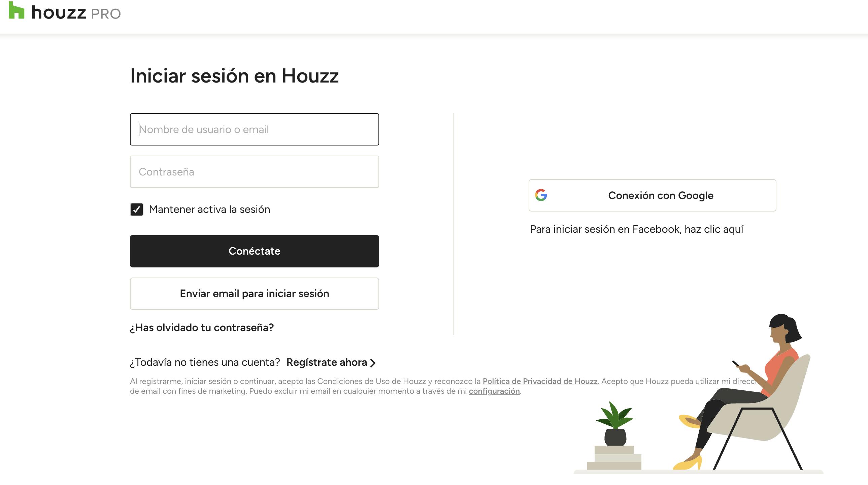Screen dimensions: 868x485
Task: Uncheck the Mantener activa la sesión checkbox
Action: click(136, 209)
